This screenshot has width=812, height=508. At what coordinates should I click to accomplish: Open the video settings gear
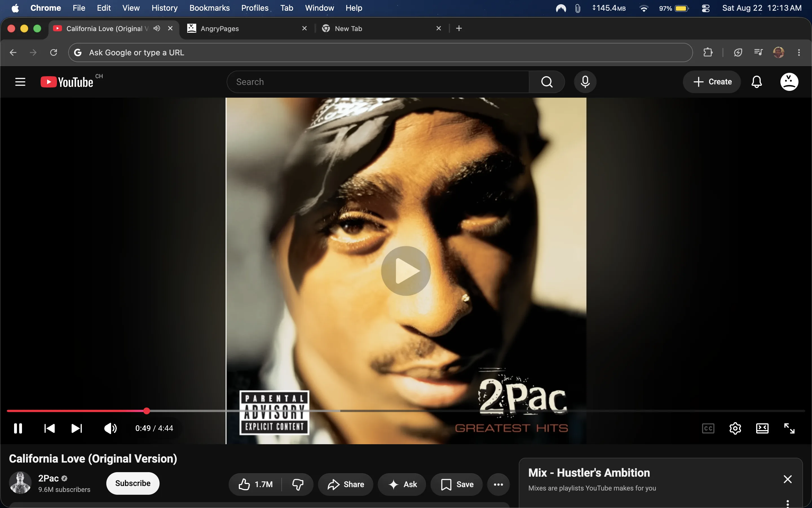pyautogui.click(x=735, y=428)
